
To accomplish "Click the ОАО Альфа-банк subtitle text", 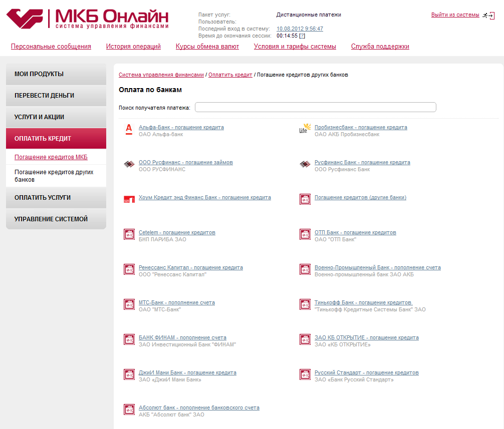I will coord(161,134).
